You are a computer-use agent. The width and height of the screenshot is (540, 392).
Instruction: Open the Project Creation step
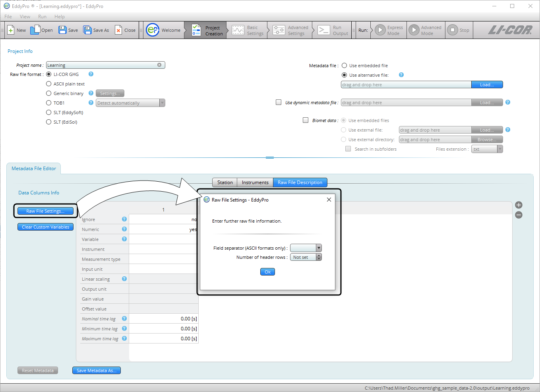[x=205, y=30]
